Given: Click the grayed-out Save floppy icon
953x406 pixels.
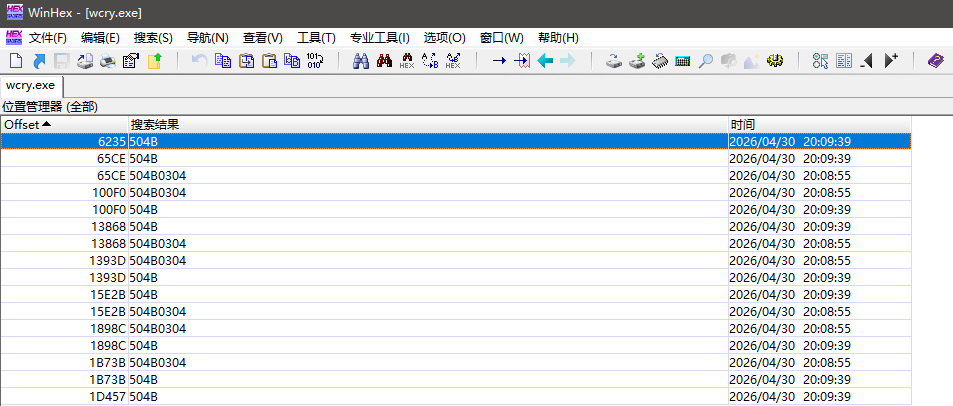Looking at the screenshot, I should pos(62,61).
